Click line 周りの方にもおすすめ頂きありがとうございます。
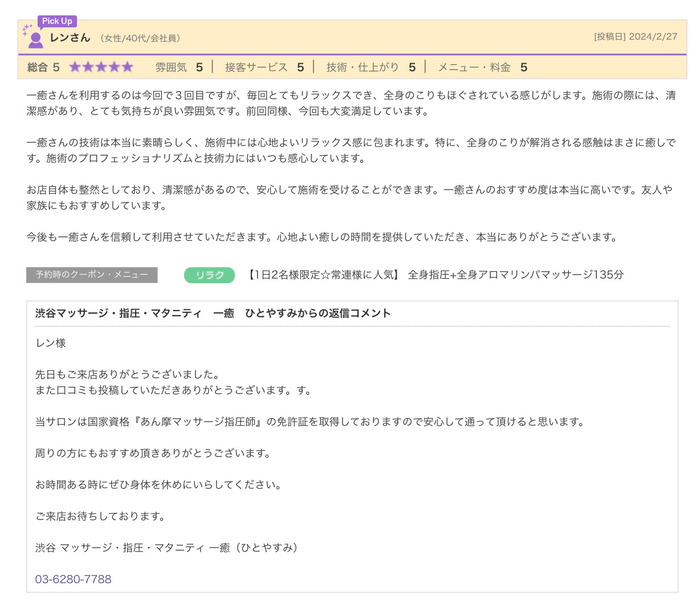This screenshot has height=604, width=700. pyautogui.click(x=154, y=453)
